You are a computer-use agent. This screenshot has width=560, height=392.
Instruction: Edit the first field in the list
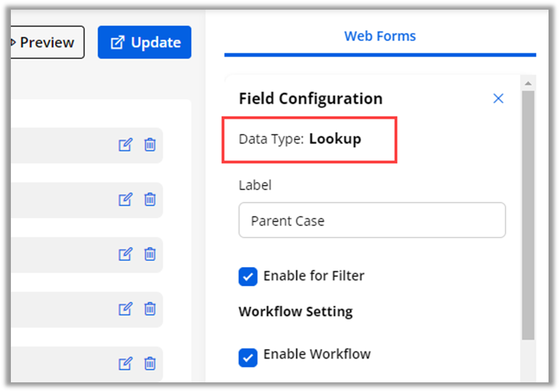pos(125,145)
